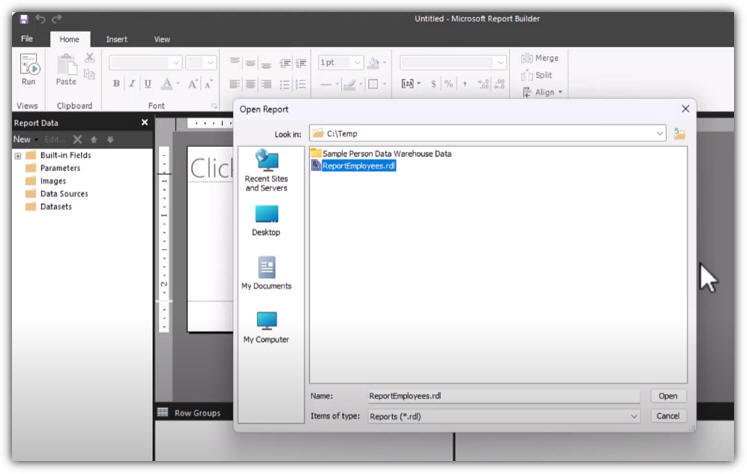
Task: Click the bulleted list icon
Action: pos(284,84)
